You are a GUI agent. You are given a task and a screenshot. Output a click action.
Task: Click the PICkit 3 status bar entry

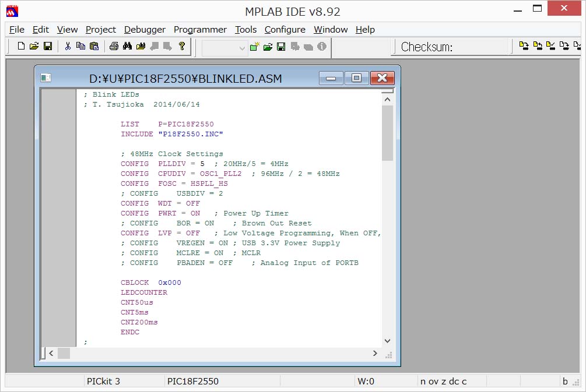104,381
